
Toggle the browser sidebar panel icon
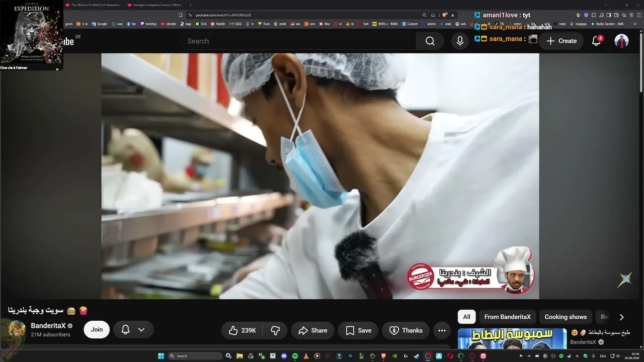click(609, 15)
